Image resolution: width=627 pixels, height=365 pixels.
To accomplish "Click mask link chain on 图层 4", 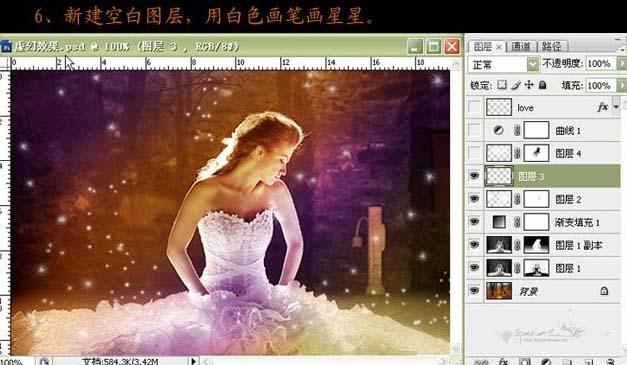I will pos(517,153).
